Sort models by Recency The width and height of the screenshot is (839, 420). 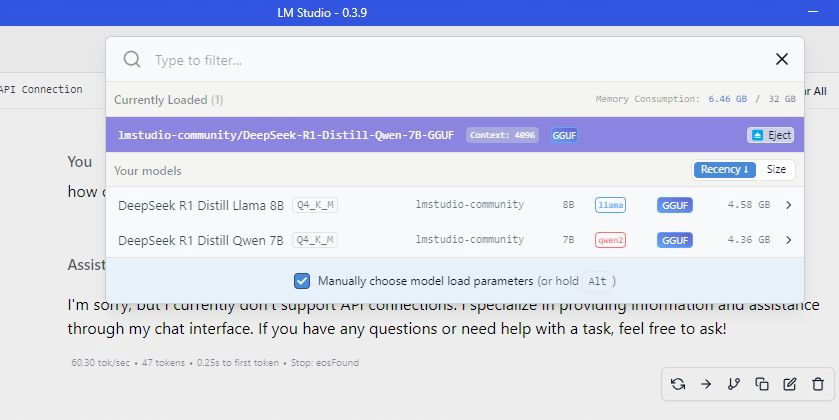pyautogui.click(x=724, y=170)
